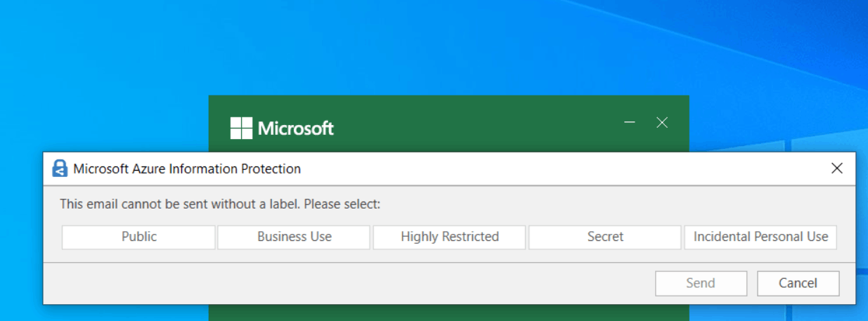The height and width of the screenshot is (321, 868).
Task: Click the Microsoft logo in green window
Action: 282,129
